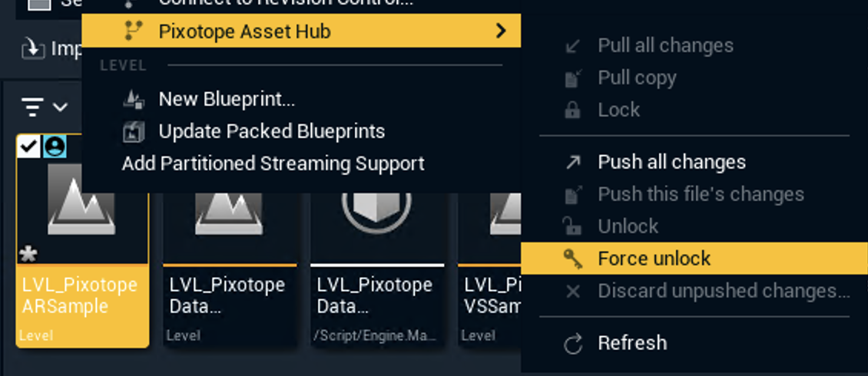This screenshot has height=376, width=868.
Task: Select Update Packed Blueprints entry
Action: tap(271, 131)
